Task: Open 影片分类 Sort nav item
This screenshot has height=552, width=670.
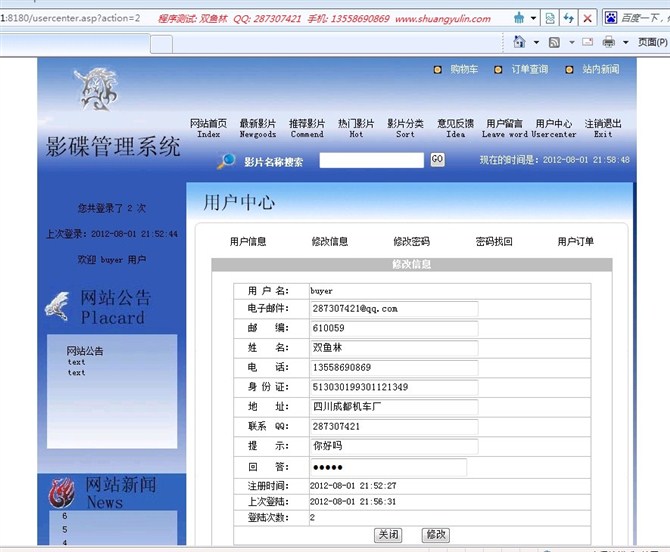Action: [x=405, y=129]
